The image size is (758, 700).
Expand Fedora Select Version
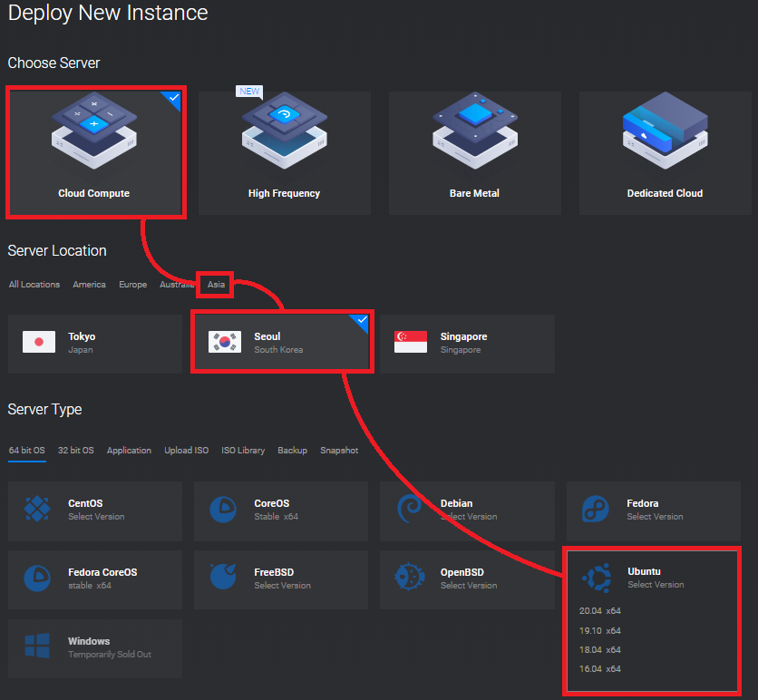pyautogui.click(x=655, y=516)
